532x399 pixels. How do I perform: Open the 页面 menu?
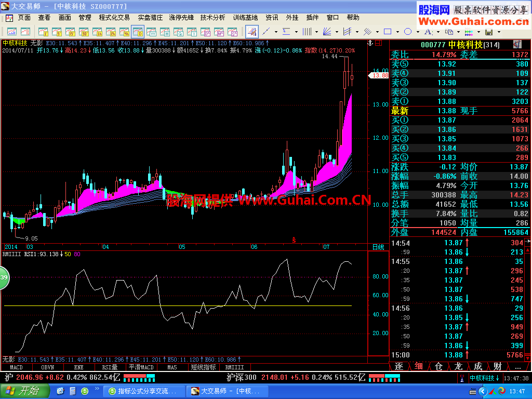(24, 17)
